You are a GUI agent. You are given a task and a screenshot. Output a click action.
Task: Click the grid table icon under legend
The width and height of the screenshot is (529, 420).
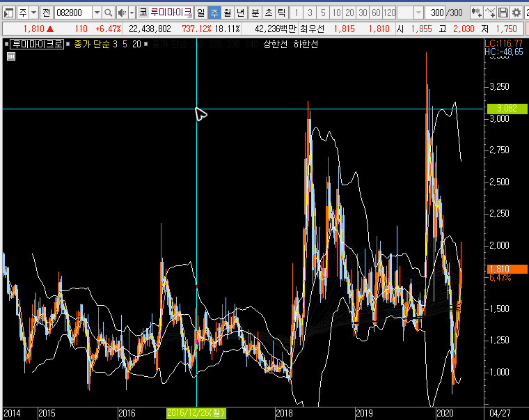11,56
